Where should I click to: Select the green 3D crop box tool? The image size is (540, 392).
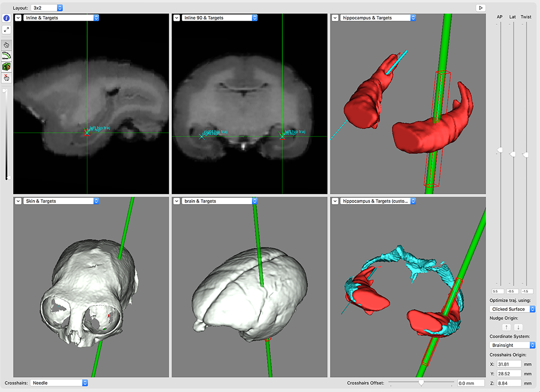click(6, 67)
